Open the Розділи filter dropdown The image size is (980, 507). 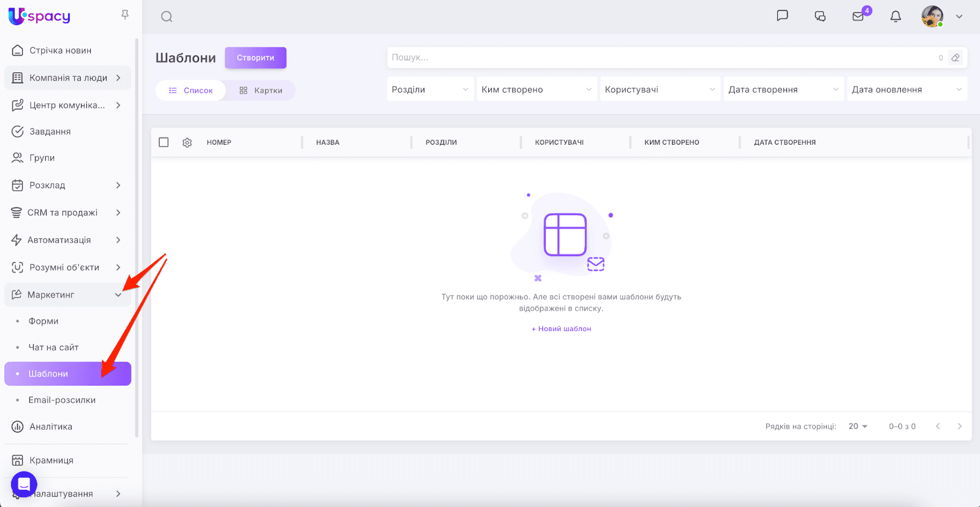click(430, 90)
